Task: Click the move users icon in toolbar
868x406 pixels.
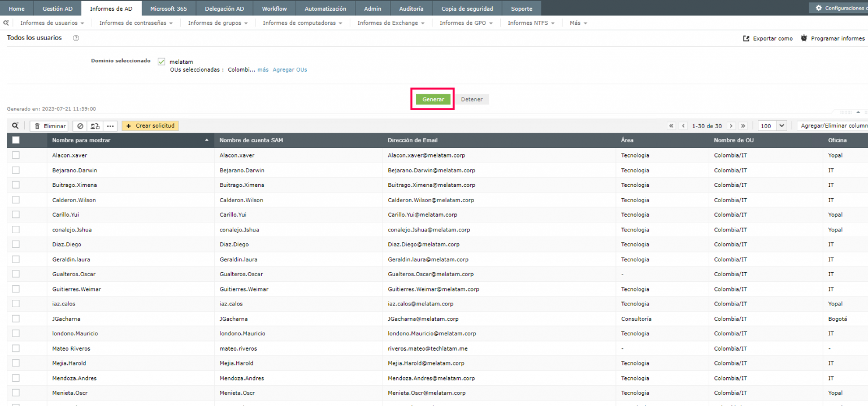Action: pos(95,126)
